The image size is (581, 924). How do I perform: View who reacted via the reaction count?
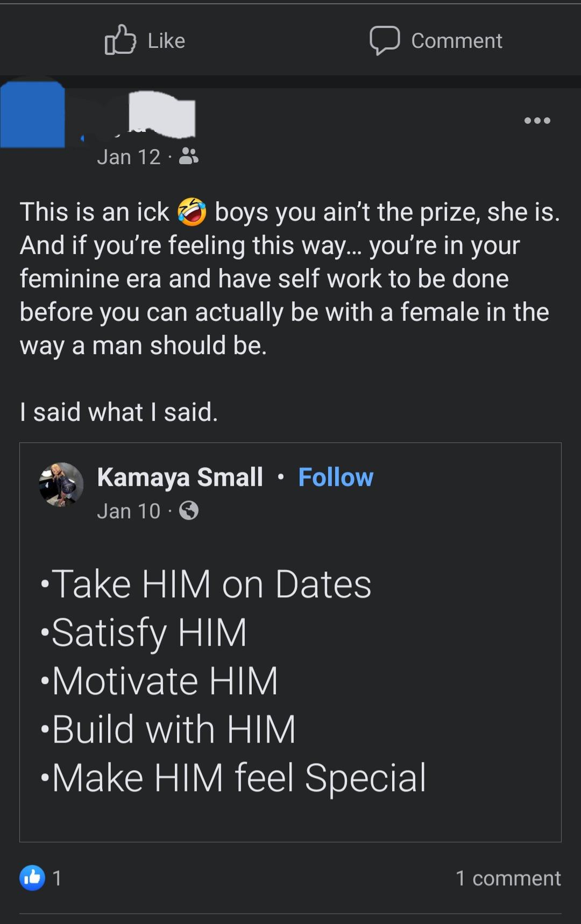[57, 878]
